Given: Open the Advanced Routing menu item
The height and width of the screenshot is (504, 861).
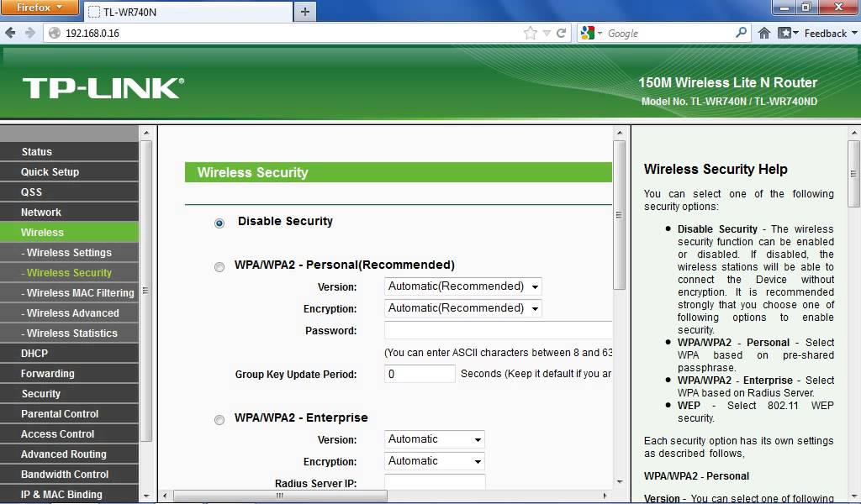Looking at the screenshot, I should (69, 454).
